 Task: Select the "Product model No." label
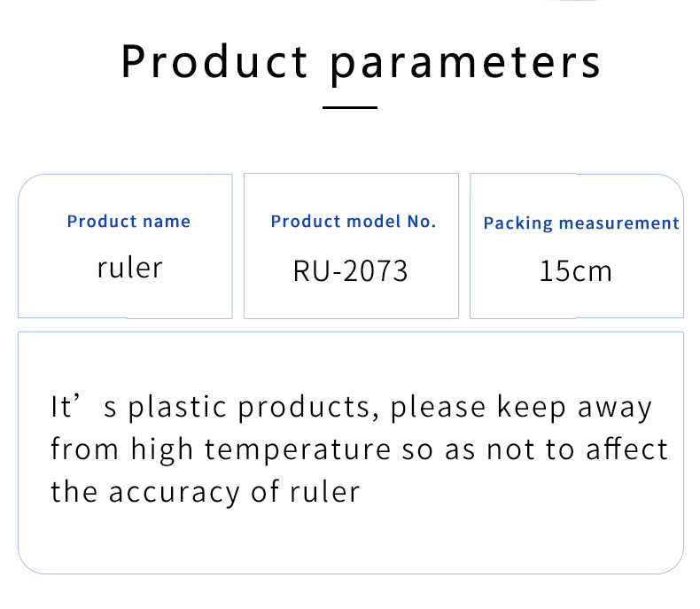point(354,222)
